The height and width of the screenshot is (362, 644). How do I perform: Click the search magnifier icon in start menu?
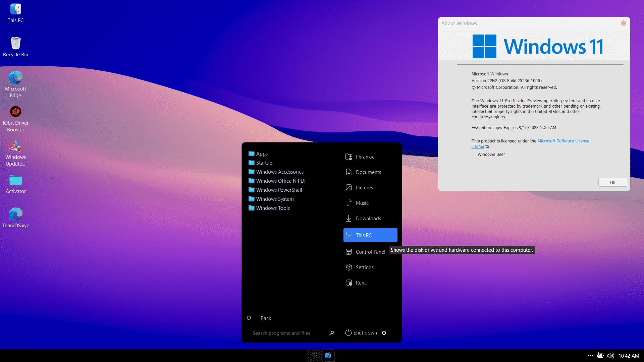click(331, 333)
